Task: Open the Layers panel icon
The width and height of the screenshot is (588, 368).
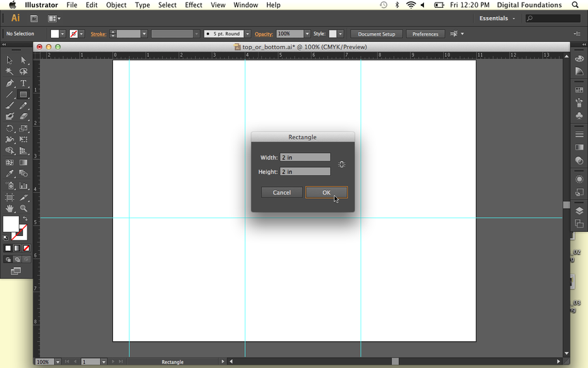Action: 579,210
